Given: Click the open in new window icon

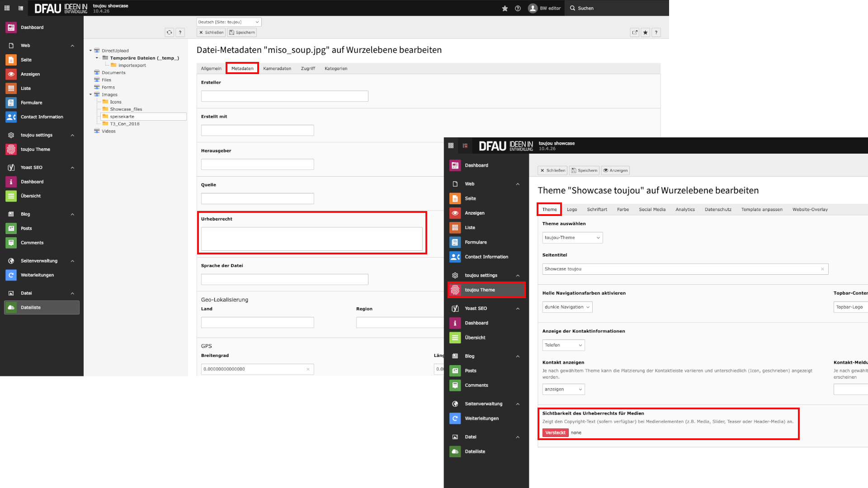Looking at the screenshot, I should click(x=635, y=33).
